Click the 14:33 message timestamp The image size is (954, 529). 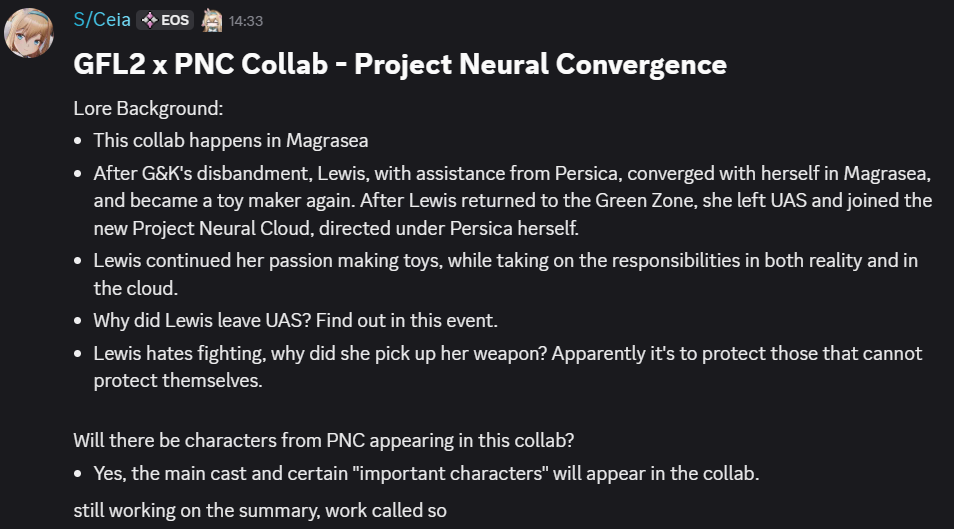tap(246, 20)
